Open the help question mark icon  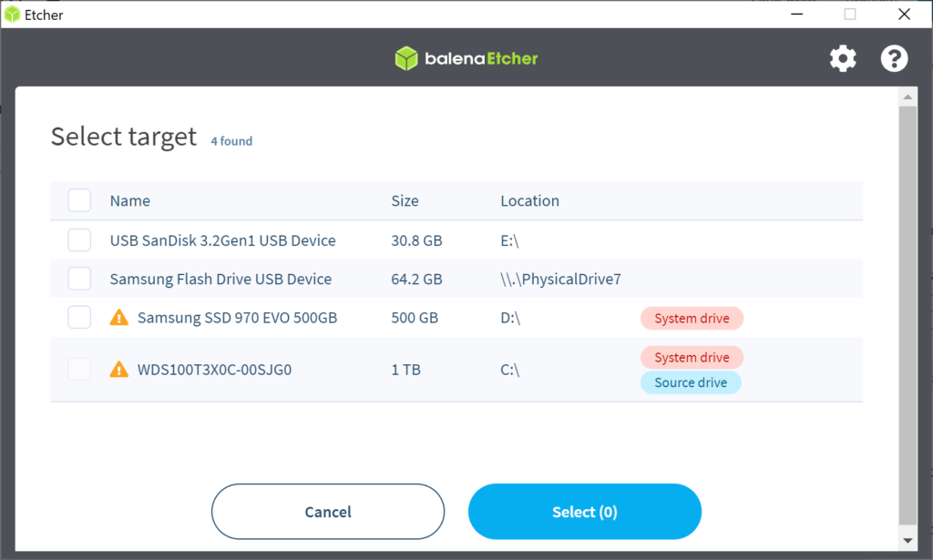894,58
